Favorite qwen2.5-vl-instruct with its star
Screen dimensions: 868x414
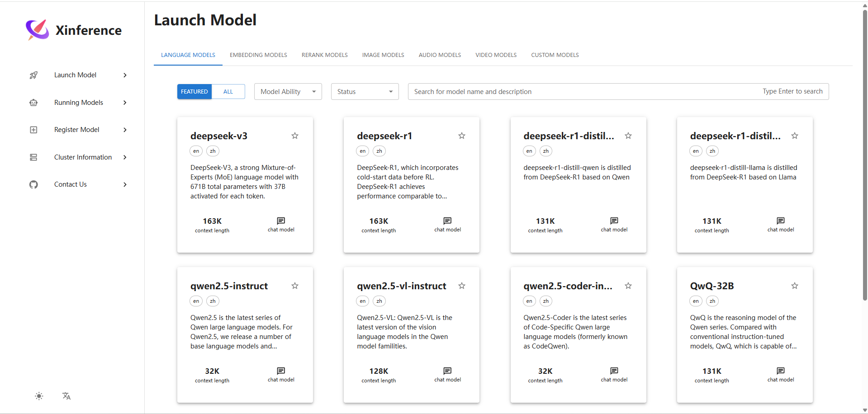(x=462, y=286)
